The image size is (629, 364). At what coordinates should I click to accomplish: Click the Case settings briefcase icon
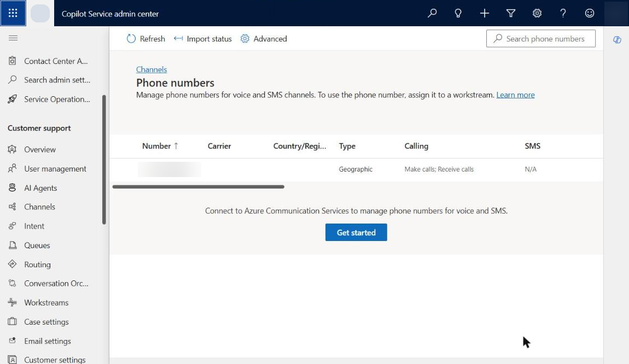13,321
